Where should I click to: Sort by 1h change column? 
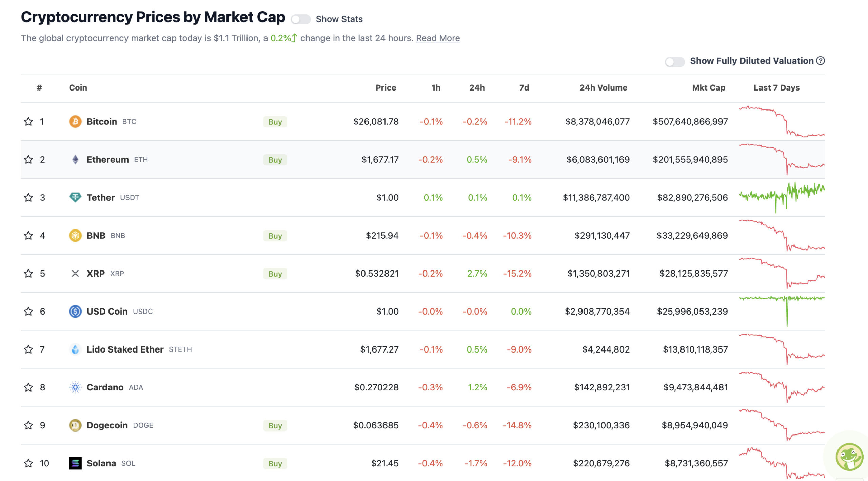tap(436, 88)
